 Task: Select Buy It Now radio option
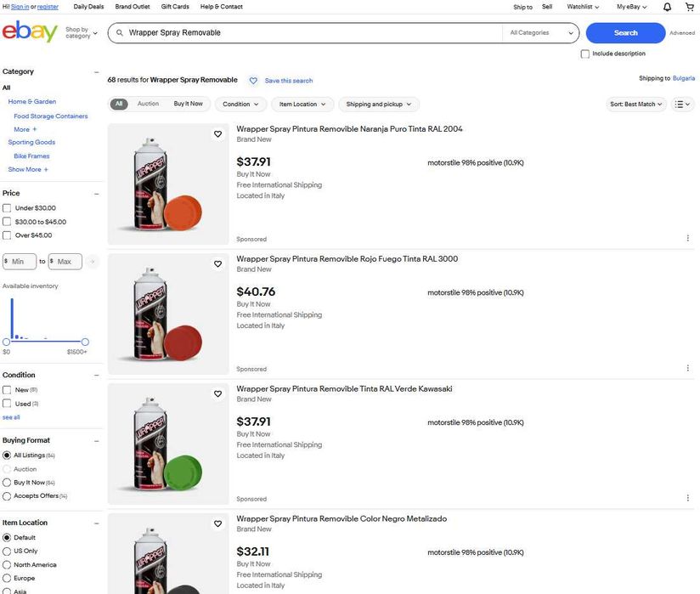click(x=8, y=483)
